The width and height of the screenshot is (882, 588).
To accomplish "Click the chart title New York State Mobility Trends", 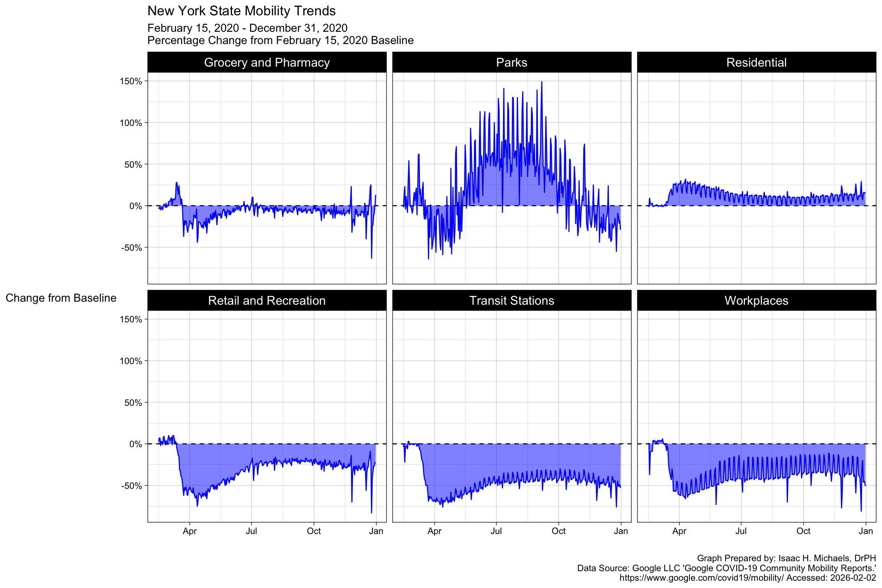I will pyautogui.click(x=241, y=11).
